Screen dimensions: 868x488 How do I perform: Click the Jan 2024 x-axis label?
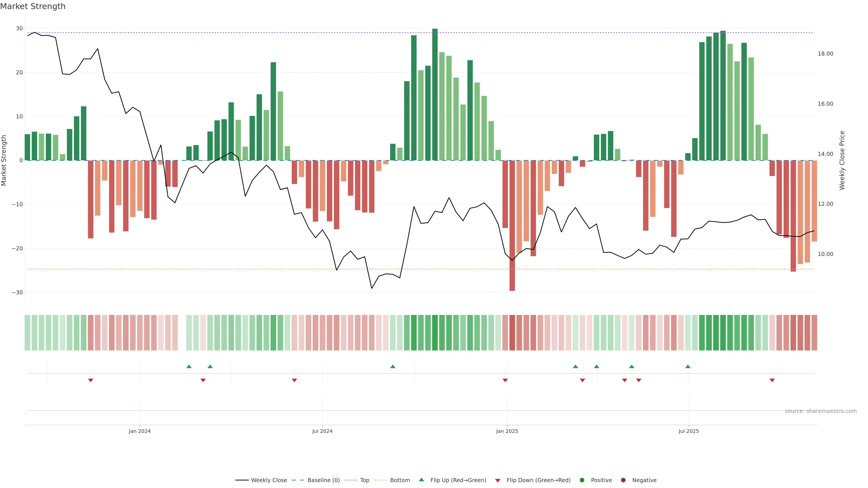(x=139, y=431)
